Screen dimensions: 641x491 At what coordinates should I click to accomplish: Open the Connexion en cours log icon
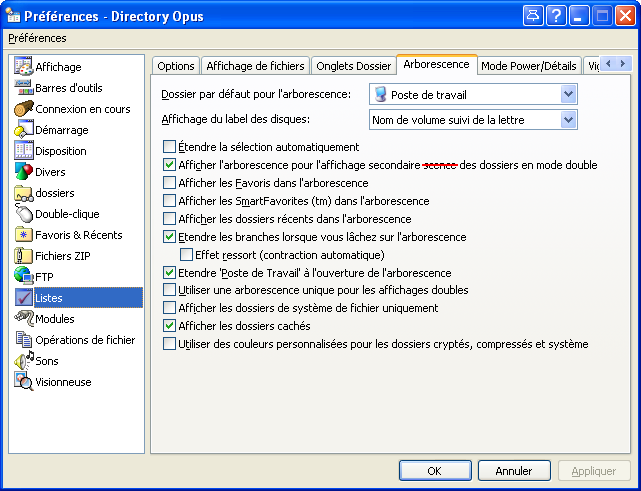point(23,109)
